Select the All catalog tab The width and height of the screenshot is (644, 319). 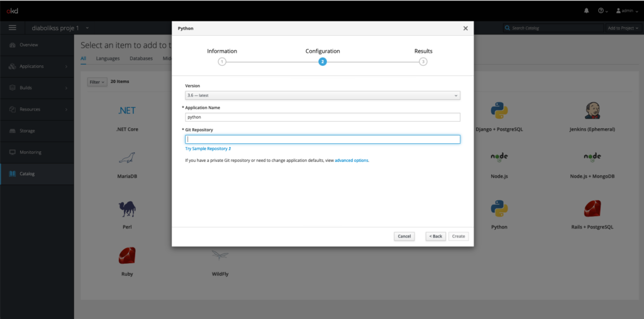tap(84, 58)
